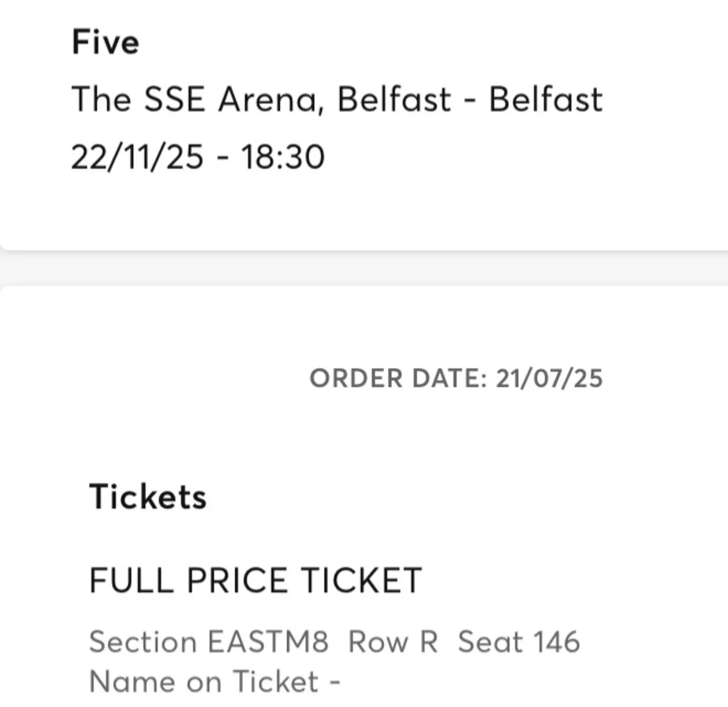The height and width of the screenshot is (707, 728).
Task: Select the Section EASTM8 label
Action: 209,642
